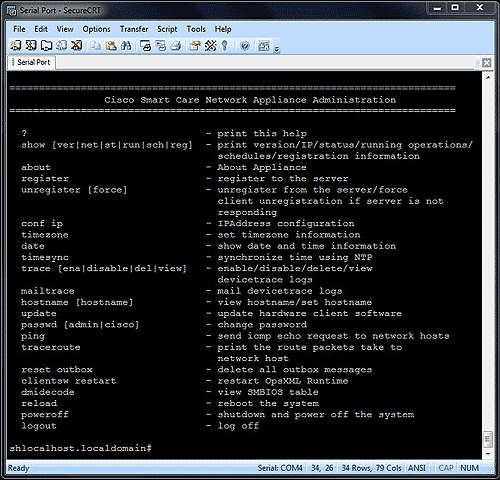The height and width of the screenshot is (480, 500).
Task: Click the 'poweroff' command text
Action: tap(45, 415)
